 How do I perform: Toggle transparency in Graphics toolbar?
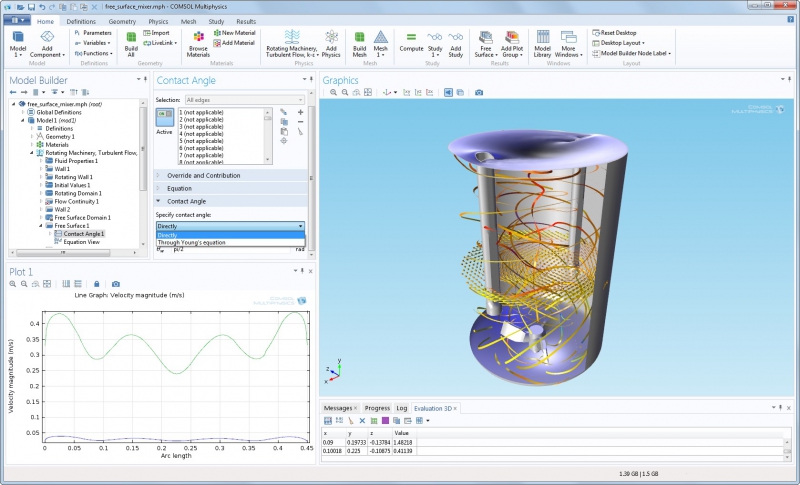(x=460, y=92)
